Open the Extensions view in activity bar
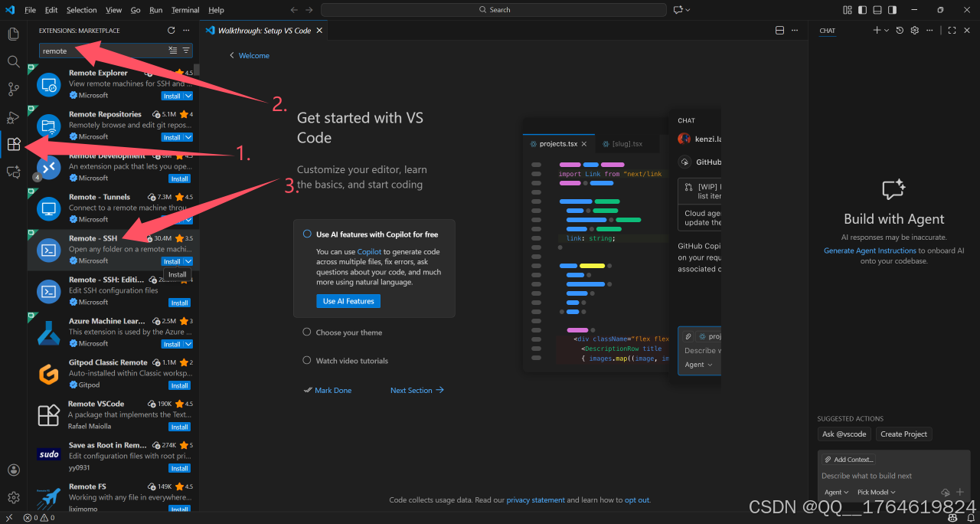Screen dimensions: 980x524 [13, 144]
